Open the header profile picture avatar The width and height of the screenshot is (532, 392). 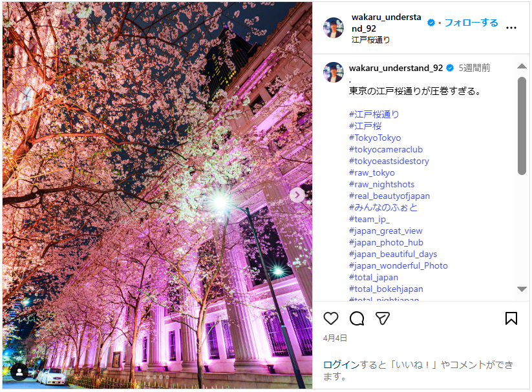[334, 28]
